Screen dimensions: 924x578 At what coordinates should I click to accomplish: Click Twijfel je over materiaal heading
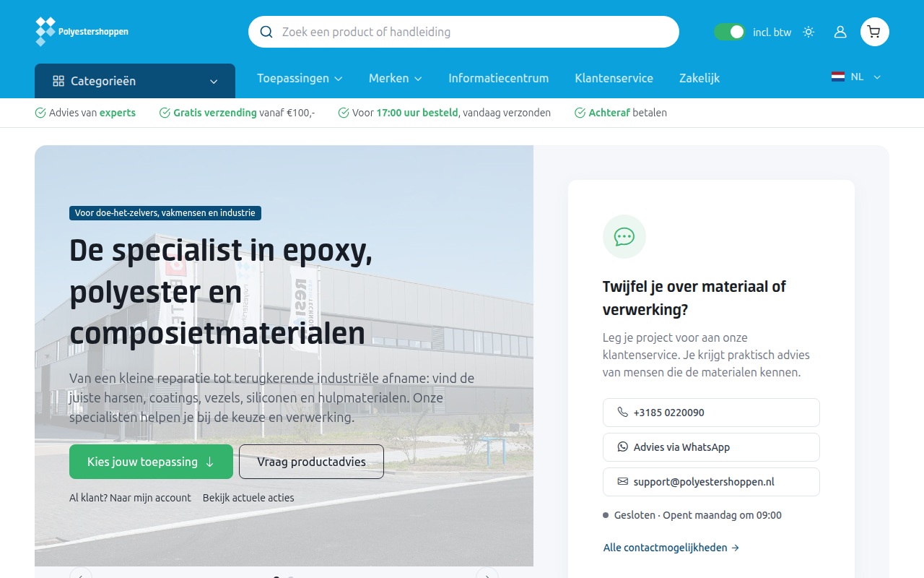[x=694, y=298]
